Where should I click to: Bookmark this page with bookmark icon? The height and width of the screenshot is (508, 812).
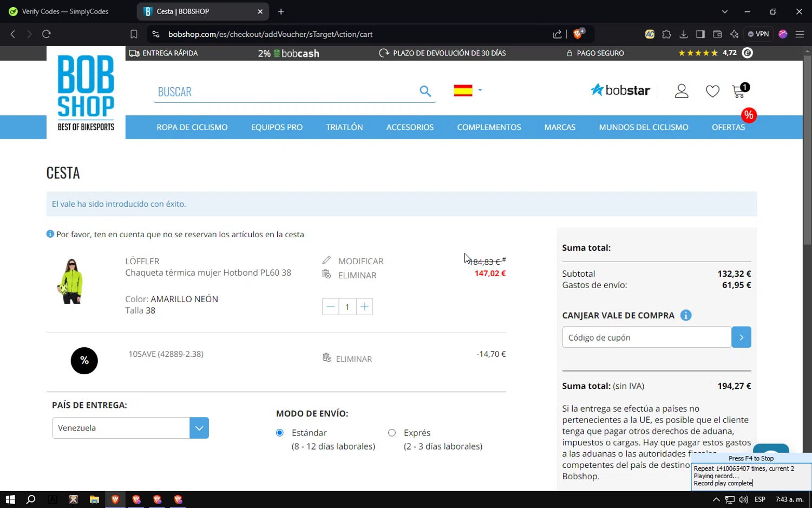pos(134,34)
